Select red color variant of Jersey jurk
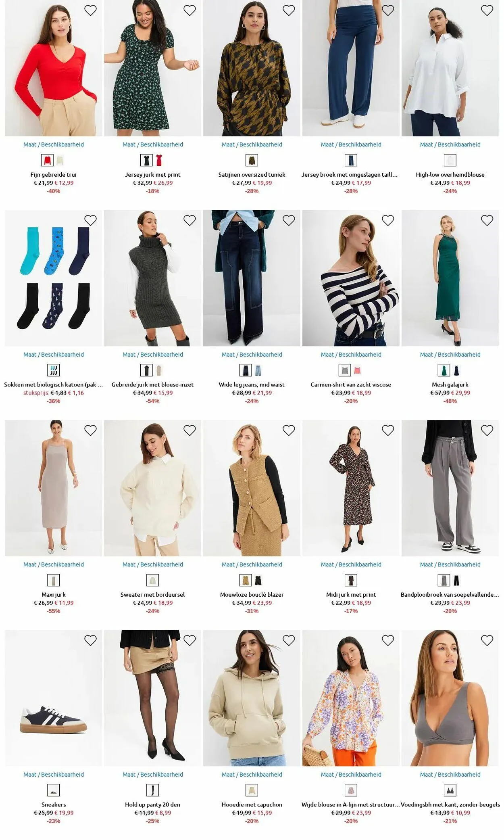This screenshot has height=840, width=504. click(159, 160)
